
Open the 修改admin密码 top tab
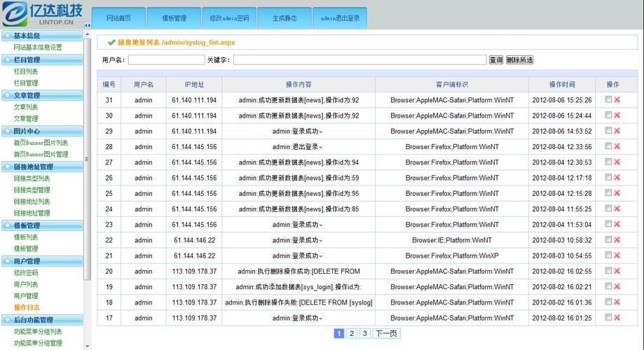[x=229, y=18]
